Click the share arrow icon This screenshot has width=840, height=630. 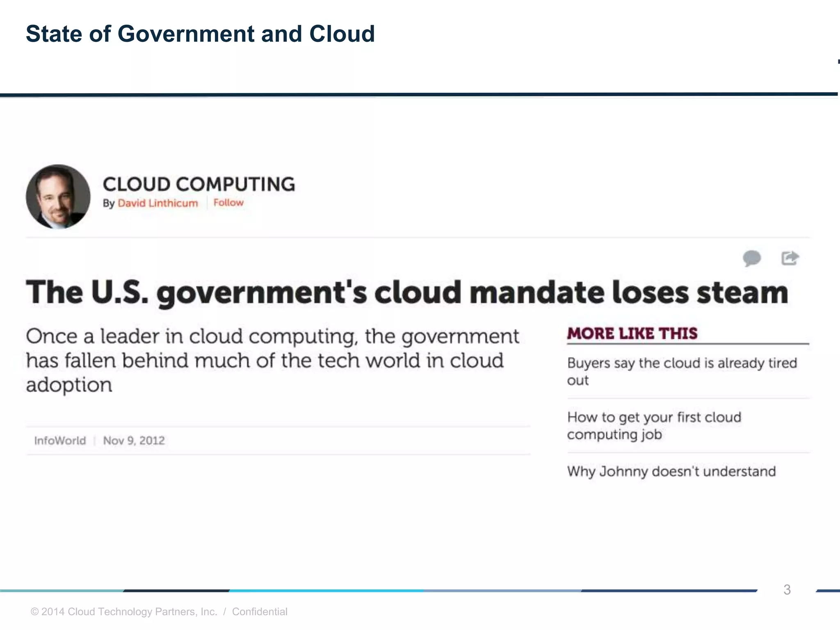tap(790, 258)
